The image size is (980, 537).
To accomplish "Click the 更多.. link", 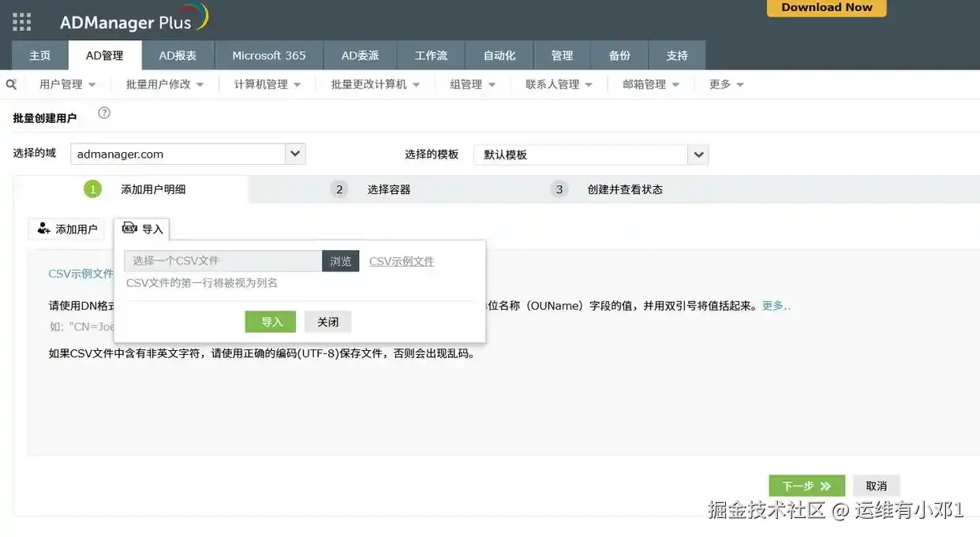I will tap(776, 306).
